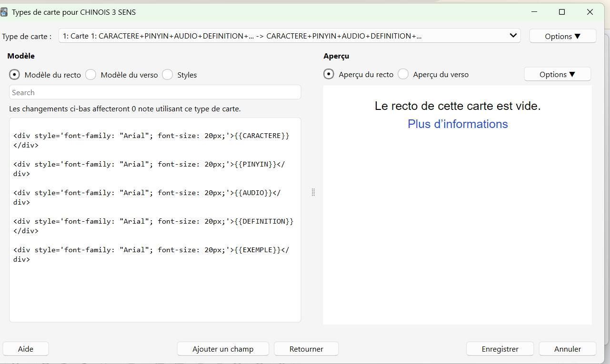Select the Modèle du verso radio button

tap(91, 75)
